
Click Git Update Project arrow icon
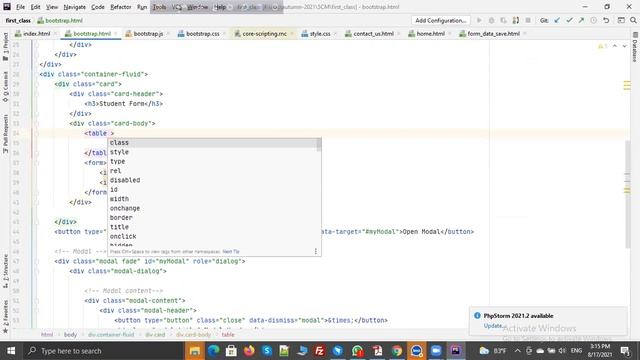[557, 20]
